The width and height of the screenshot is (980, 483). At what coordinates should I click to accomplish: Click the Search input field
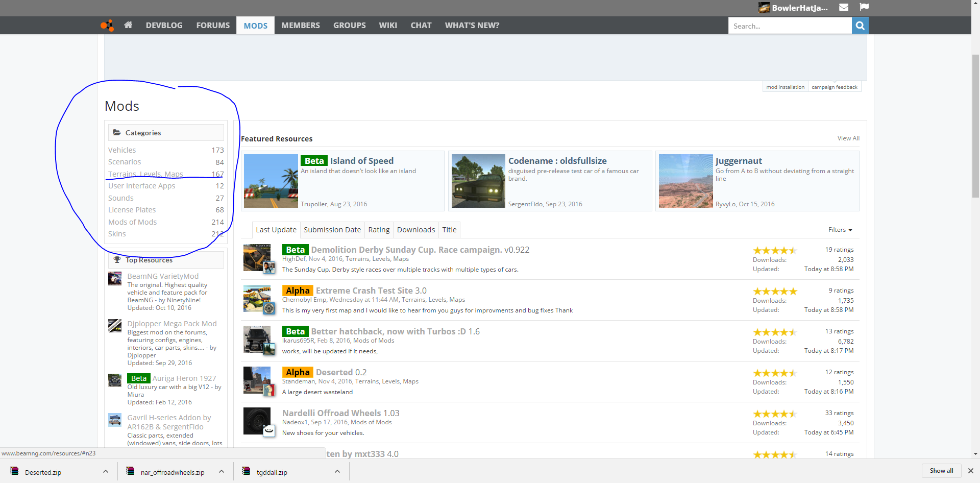click(790, 26)
